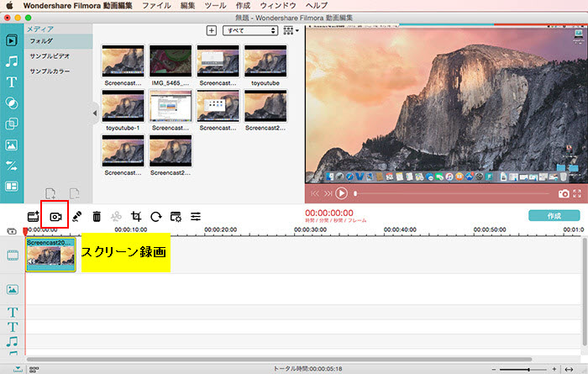Click the timeline vertical scrollbar

point(585,292)
